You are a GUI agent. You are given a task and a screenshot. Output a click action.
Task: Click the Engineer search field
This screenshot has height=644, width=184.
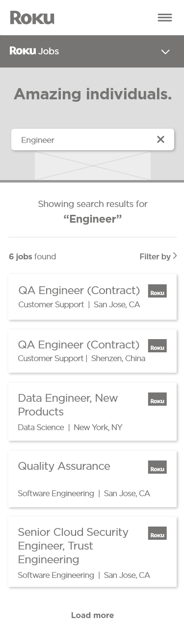(x=93, y=139)
